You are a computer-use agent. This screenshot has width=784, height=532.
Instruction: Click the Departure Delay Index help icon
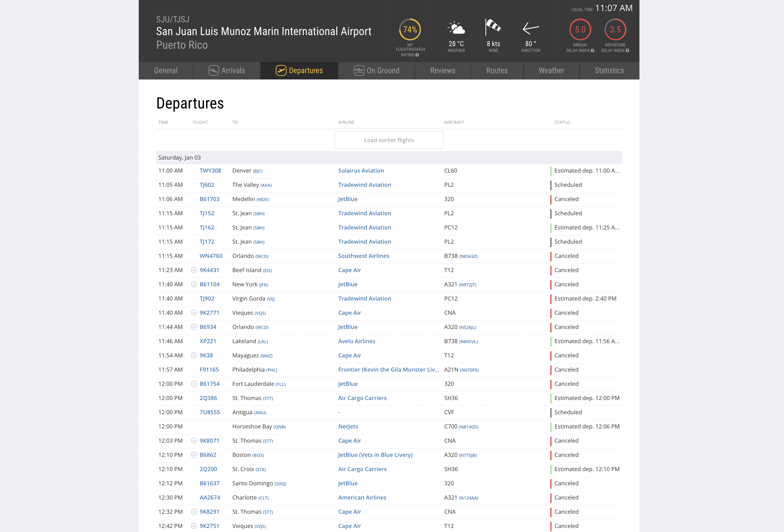pyautogui.click(x=628, y=50)
